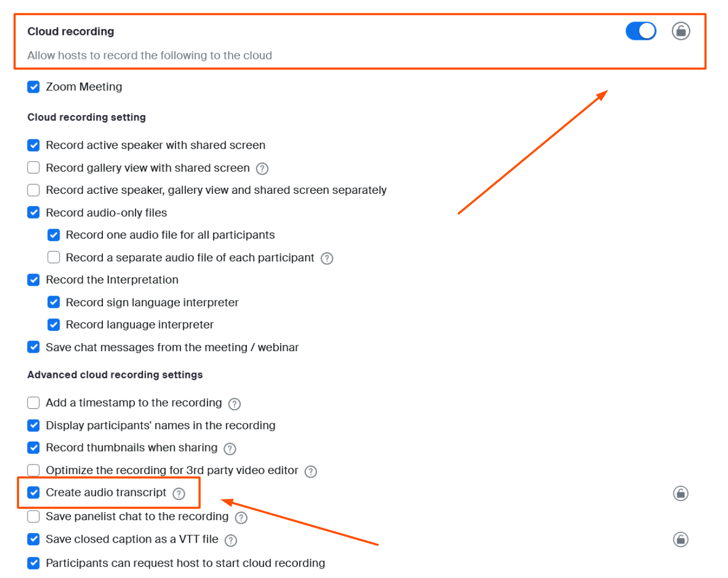
Task: Enable Record gallery view with shared screen
Action: [34, 167]
